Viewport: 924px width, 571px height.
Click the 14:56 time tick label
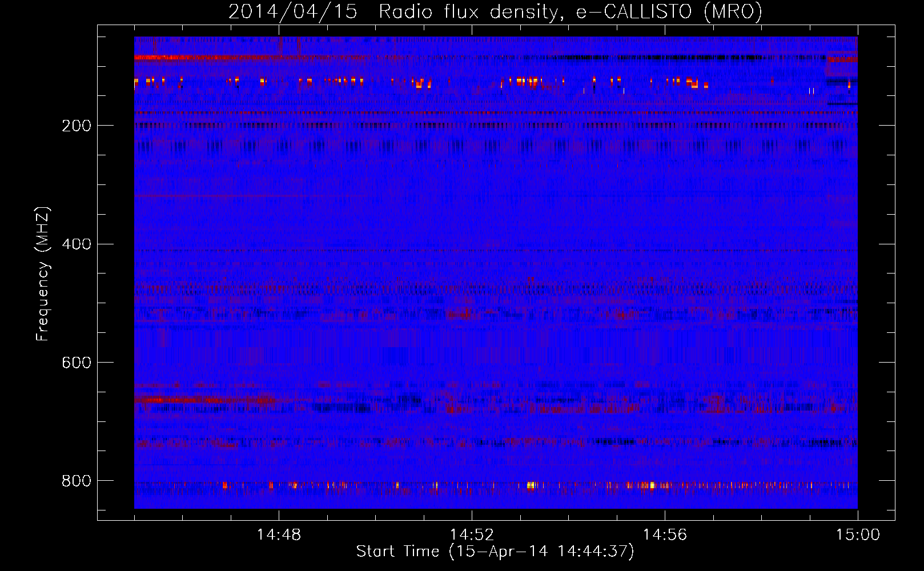[x=665, y=534]
